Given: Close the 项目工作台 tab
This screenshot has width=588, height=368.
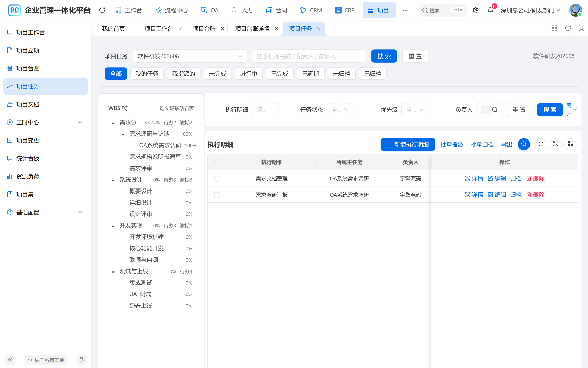Looking at the screenshot, I should coord(180,29).
